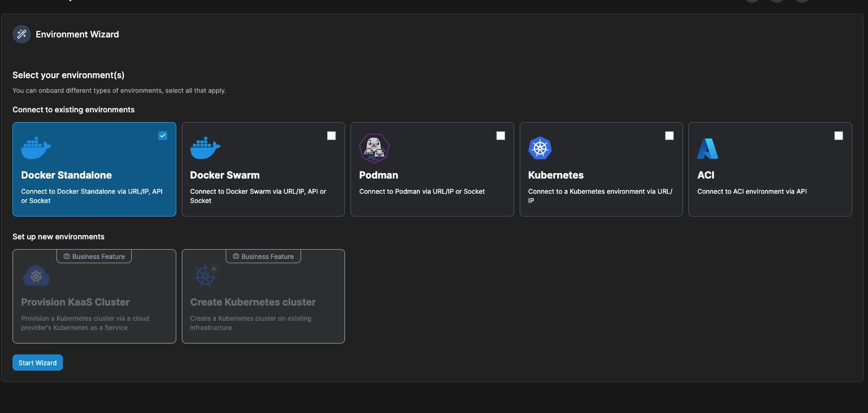Click the Podman seals logo

[374, 148]
